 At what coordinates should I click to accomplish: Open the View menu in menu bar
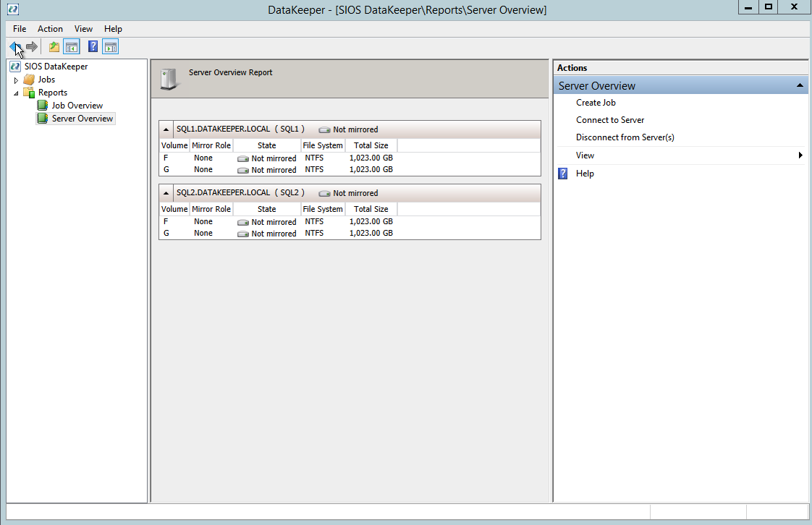pyautogui.click(x=83, y=29)
